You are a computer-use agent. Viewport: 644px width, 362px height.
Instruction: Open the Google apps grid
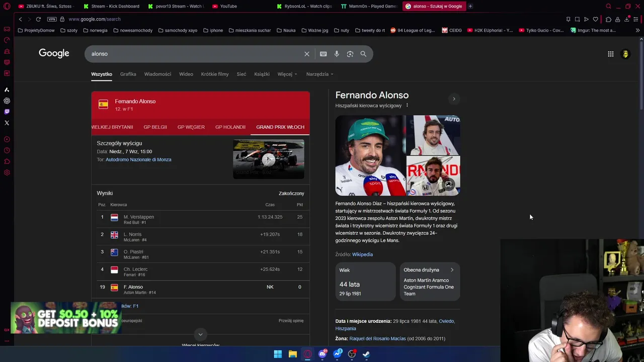coord(611,54)
